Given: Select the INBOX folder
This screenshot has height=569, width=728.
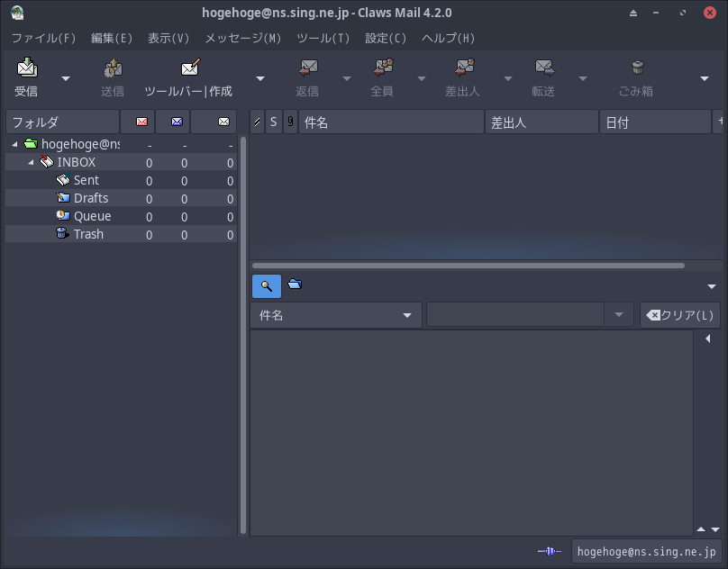Looking at the screenshot, I should point(121,162).
